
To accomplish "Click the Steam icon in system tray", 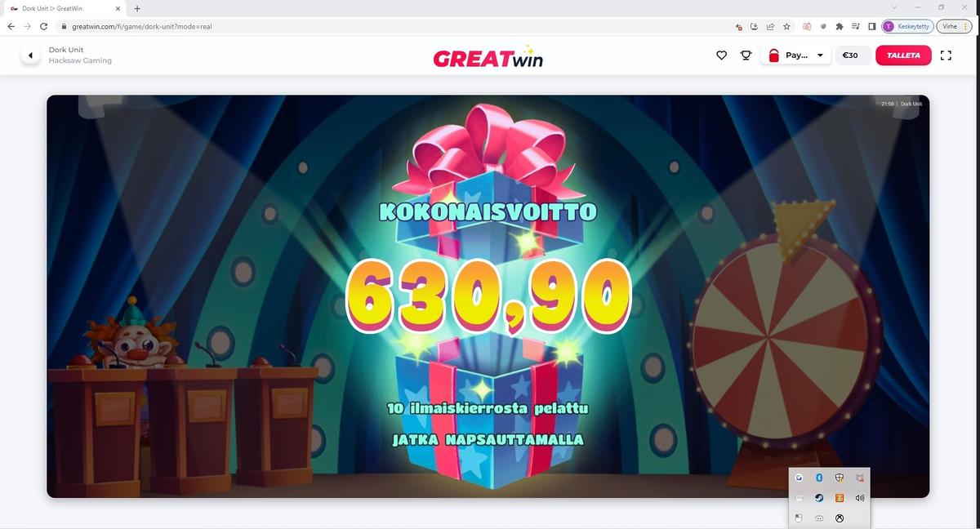I will 819,498.
